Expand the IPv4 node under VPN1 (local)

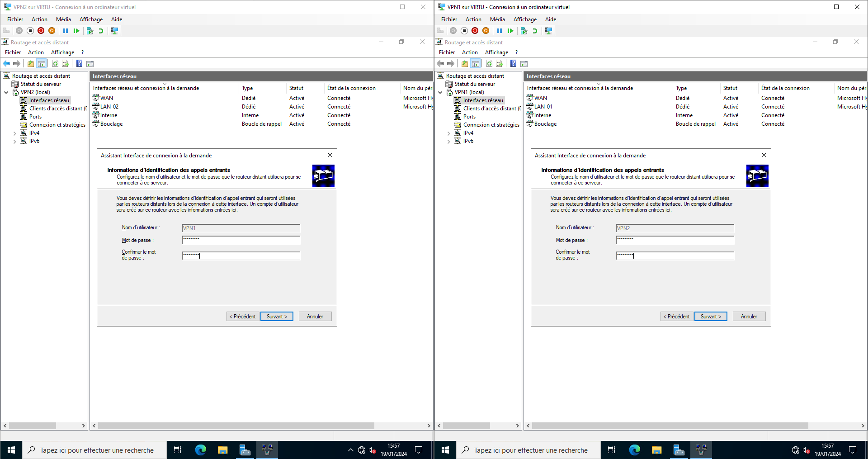pyautogui.click(x=448, y=133)
